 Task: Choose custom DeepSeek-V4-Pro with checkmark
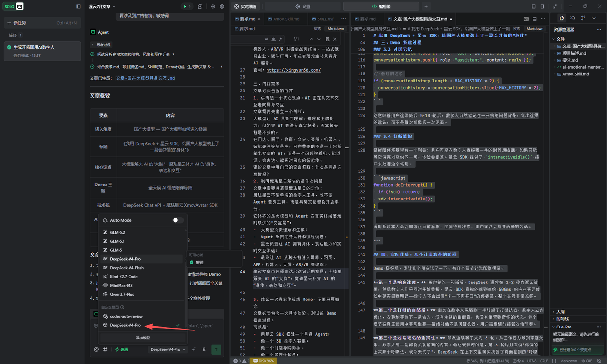(141, 325)
